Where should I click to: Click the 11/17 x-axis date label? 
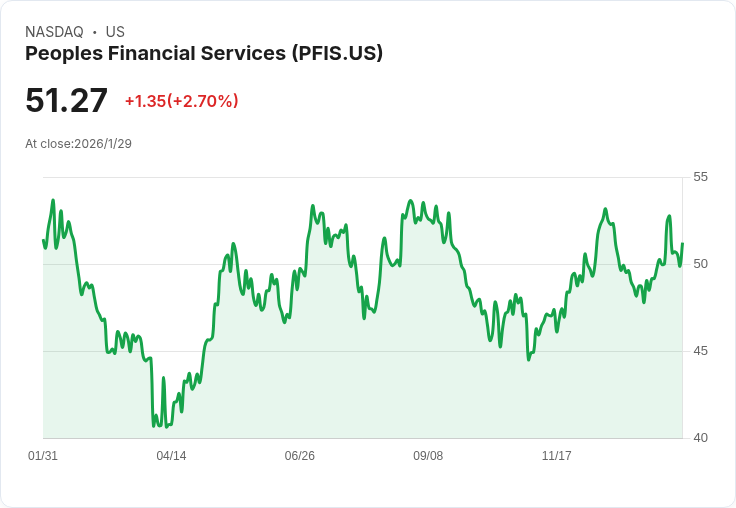[x=557, y=455]
